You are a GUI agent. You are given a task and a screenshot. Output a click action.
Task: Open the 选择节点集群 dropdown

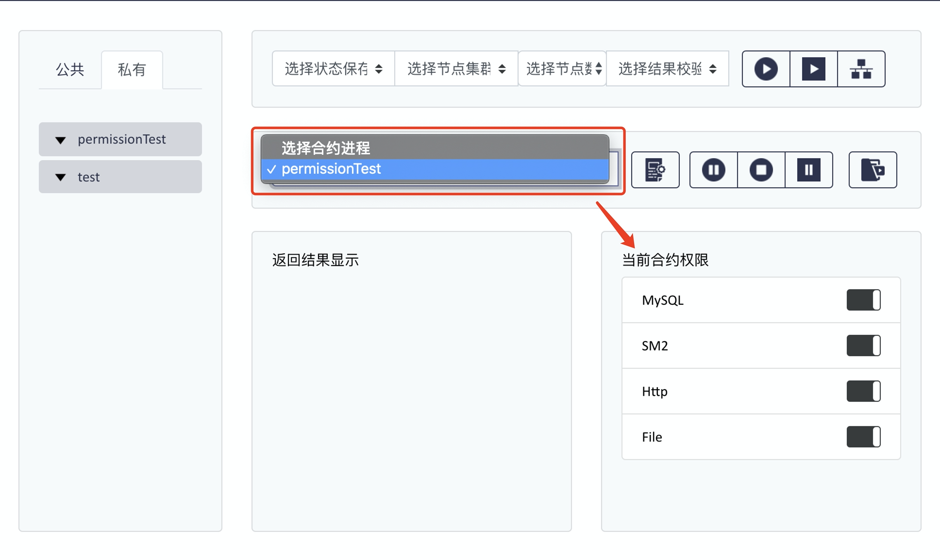456,69
